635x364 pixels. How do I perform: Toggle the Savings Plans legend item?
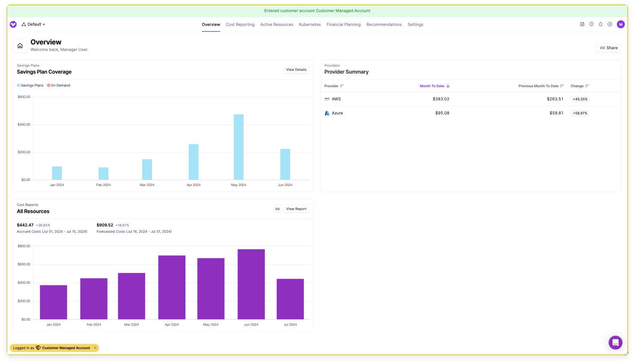30,85
